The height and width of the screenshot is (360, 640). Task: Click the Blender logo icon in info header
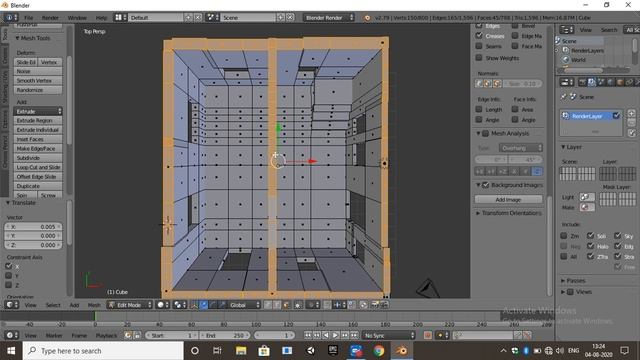tap(367, 18)
